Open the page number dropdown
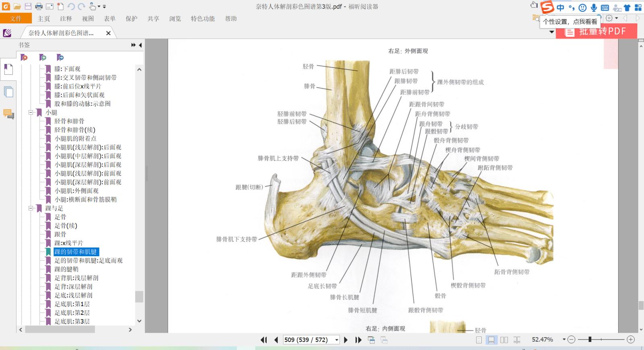The height and width of the screenshot is (350, 644). pos(337,340)
